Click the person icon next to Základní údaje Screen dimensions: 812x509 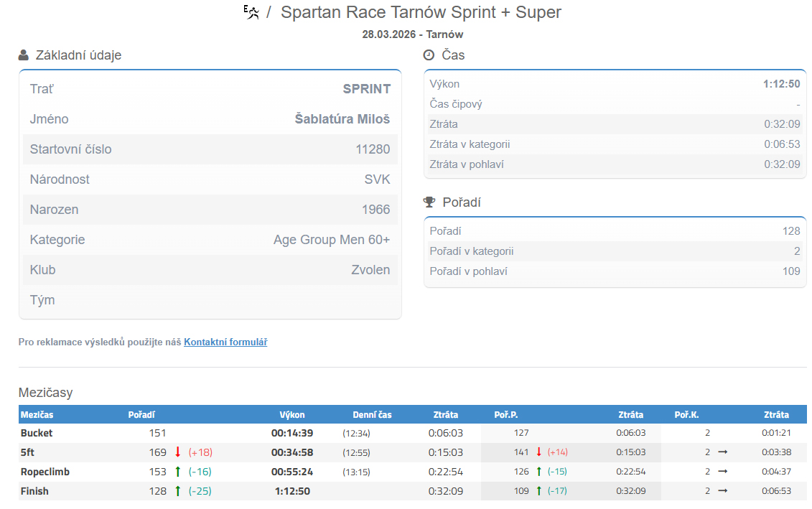point(24,55)
